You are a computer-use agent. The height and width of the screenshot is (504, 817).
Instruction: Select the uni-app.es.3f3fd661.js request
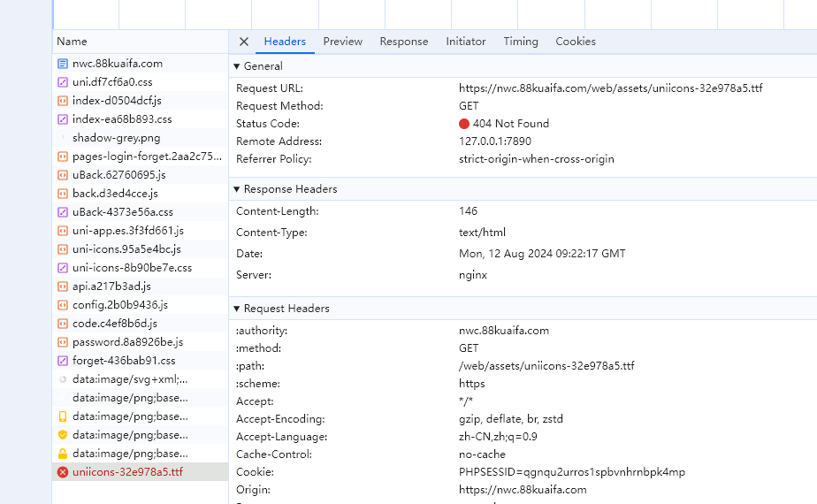(x=127, y=231)
